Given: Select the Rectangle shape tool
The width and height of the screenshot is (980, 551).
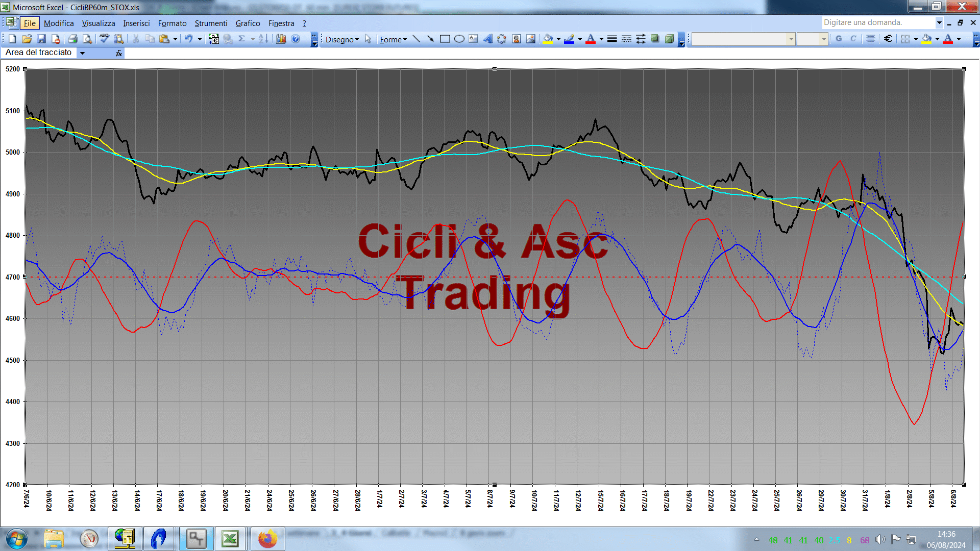Looking at the screenshot, I should coord(445,39).
